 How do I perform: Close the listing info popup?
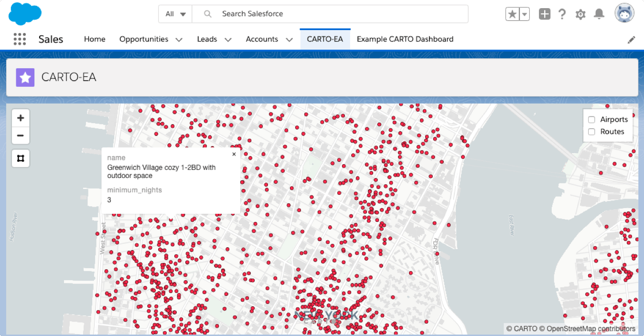[x=234, y=154]
